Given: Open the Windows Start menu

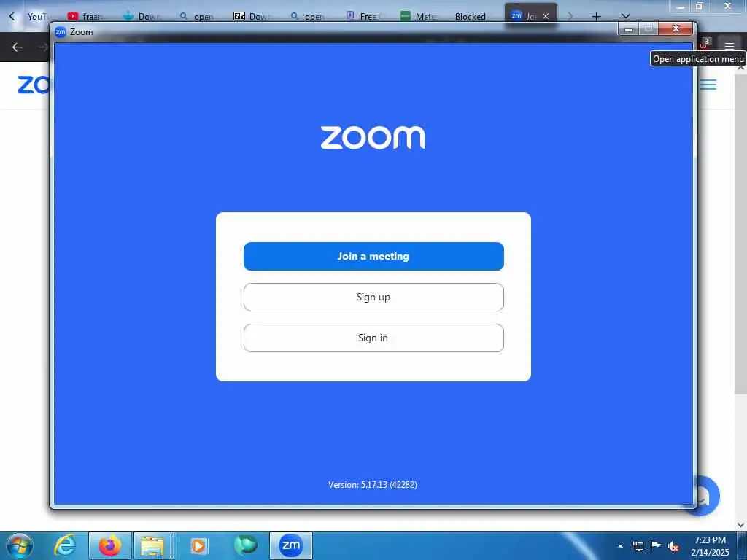Looking at the screenshot, I should pyautogui.click(x=20, y=545).
